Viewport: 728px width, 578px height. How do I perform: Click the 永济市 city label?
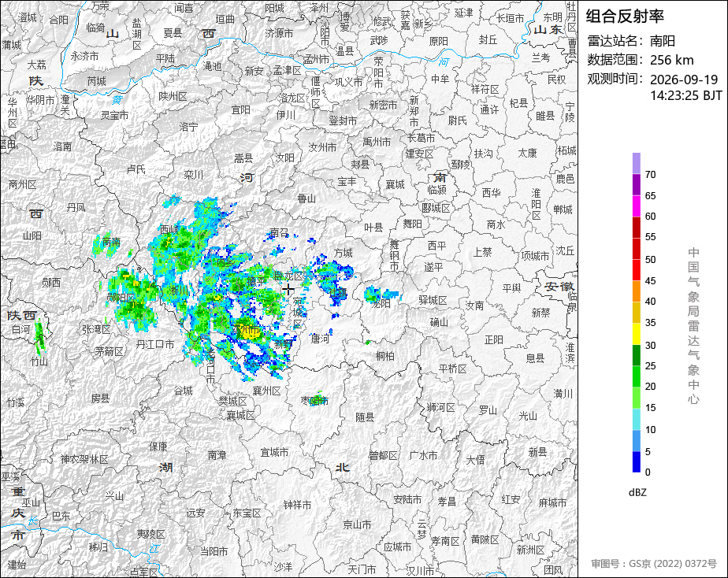click(84, 56)
